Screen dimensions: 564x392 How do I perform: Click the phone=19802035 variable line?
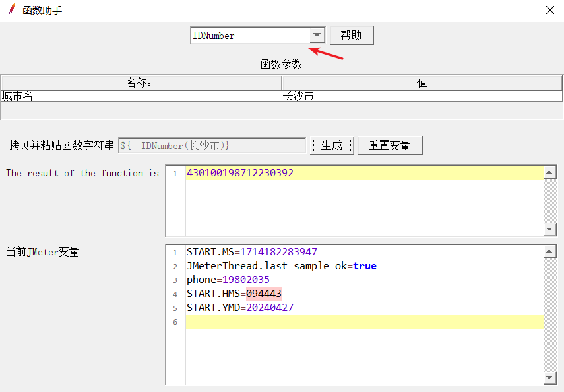(228, 280)
